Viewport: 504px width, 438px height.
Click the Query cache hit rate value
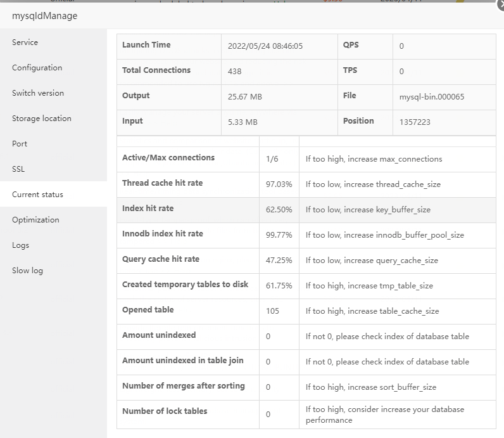tap(279, 261)
